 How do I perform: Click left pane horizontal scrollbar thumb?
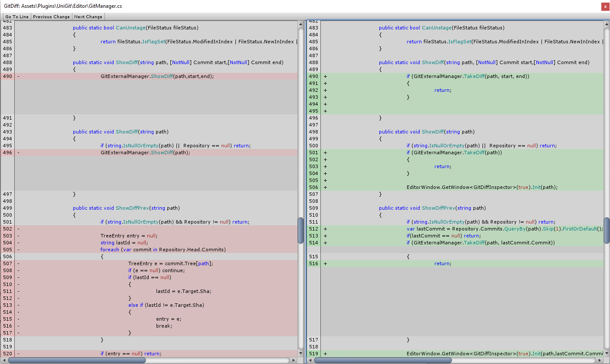pos(77,360)
